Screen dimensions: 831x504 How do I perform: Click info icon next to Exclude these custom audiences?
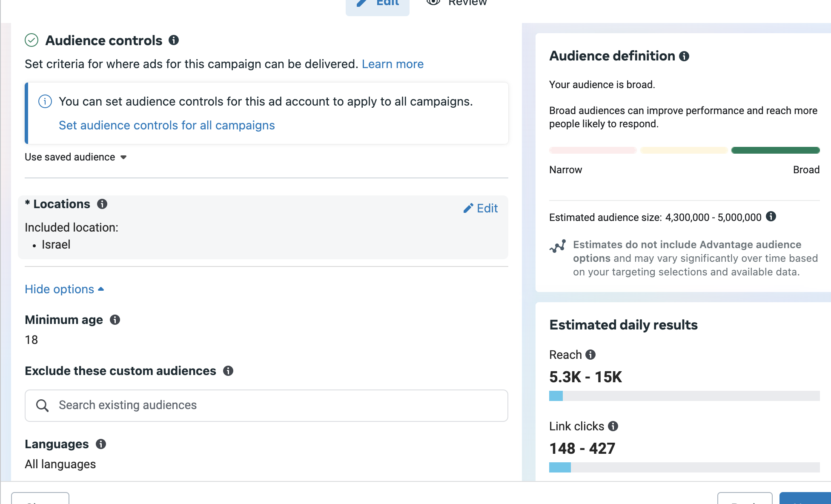pyautogui.click(x=229, y=371)
